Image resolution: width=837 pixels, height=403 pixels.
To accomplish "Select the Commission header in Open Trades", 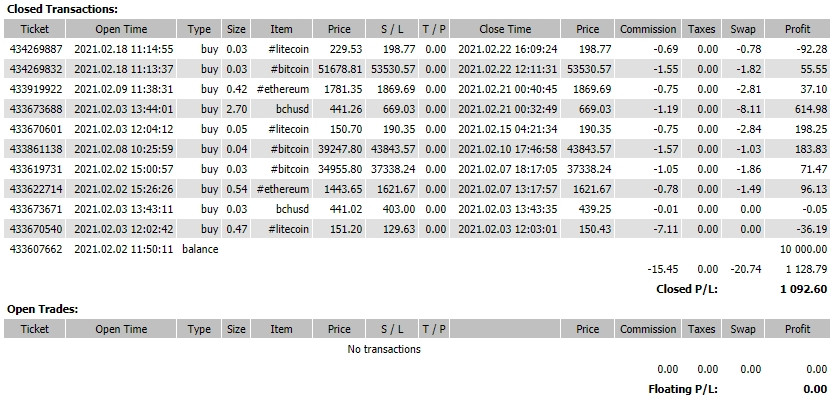I will 648,329.
